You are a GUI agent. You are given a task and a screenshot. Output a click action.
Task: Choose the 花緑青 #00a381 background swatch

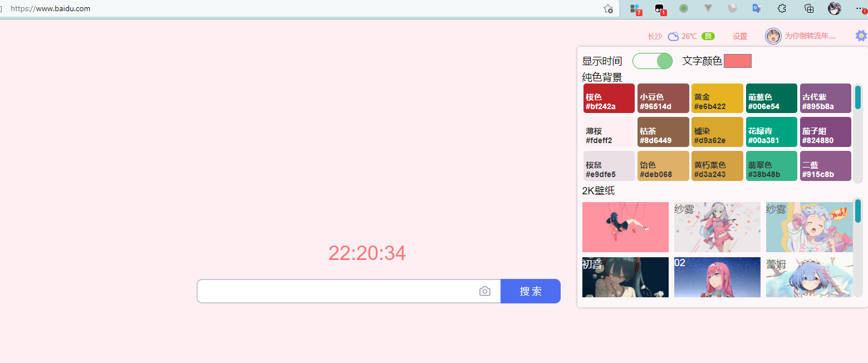click(771, 132)
